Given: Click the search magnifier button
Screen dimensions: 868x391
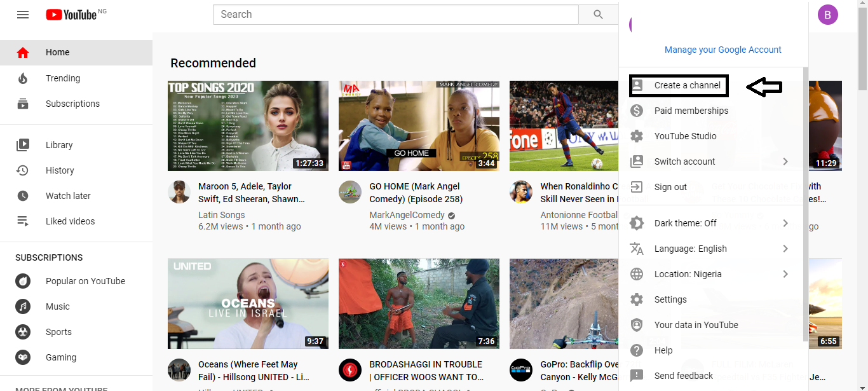Looking at the screenshot, I should [598, 15].
